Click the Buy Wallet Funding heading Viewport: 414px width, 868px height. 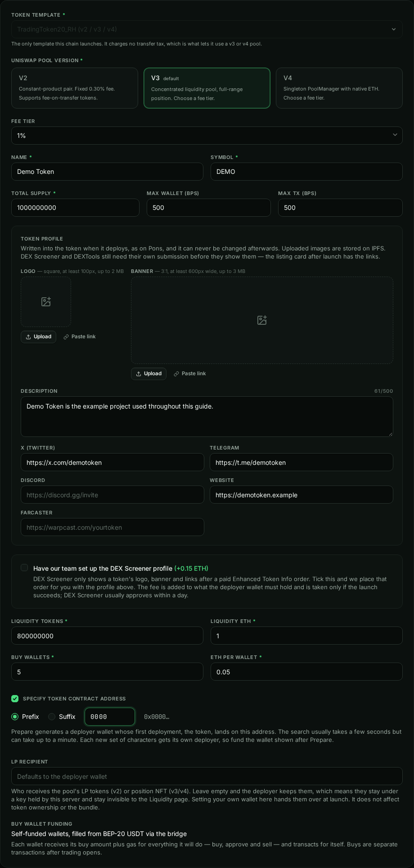click(42, 824)
